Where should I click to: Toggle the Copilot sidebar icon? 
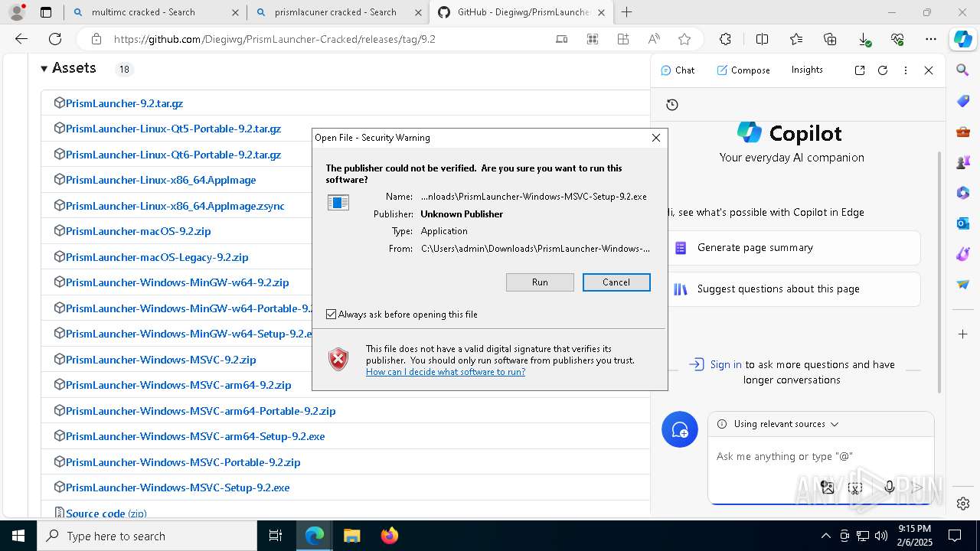click(x=962, y=39)
